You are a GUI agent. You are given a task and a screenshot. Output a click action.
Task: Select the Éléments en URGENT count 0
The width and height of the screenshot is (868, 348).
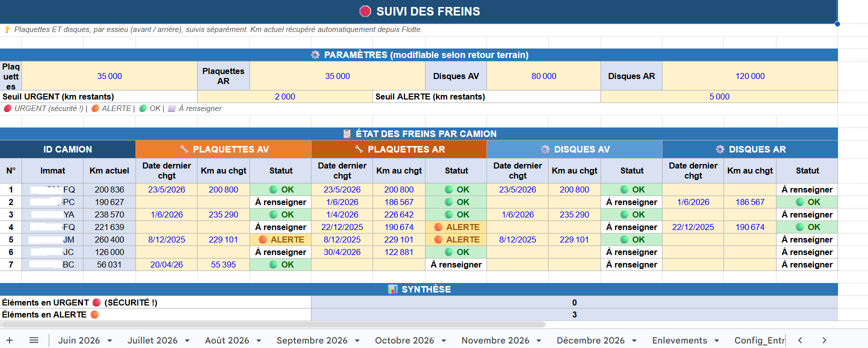574,302
